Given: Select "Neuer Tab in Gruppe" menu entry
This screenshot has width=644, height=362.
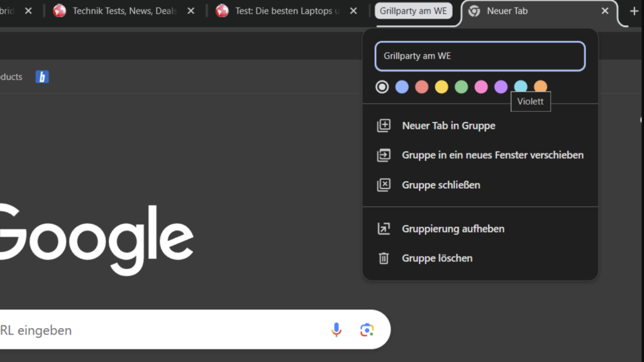Looking at the screenshot, I should 448,126.
